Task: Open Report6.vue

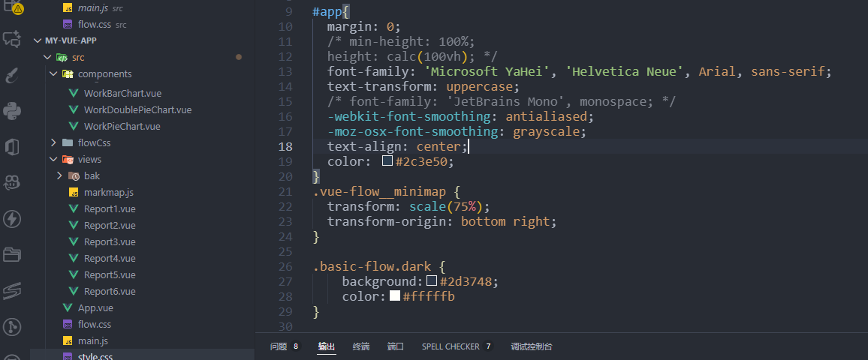Action: (110, 292)
